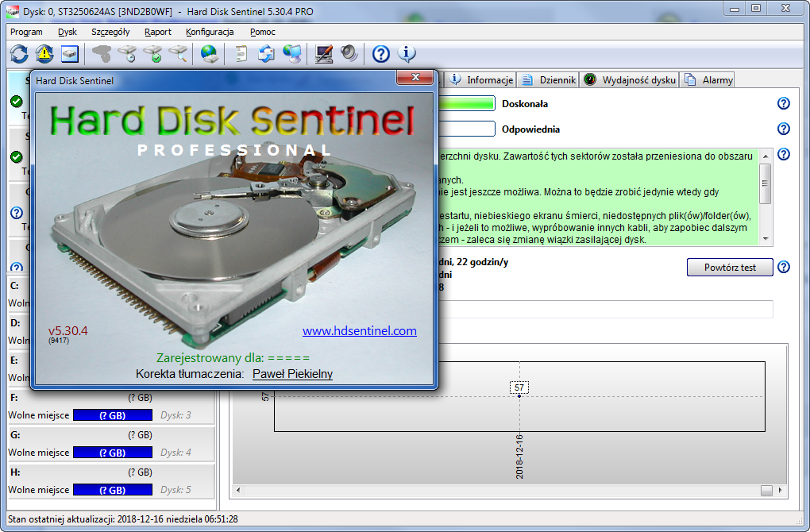The height and width of the screenshot is (532, 810).
Task: Switch to the Informacje tab
Action: (481, 79)
